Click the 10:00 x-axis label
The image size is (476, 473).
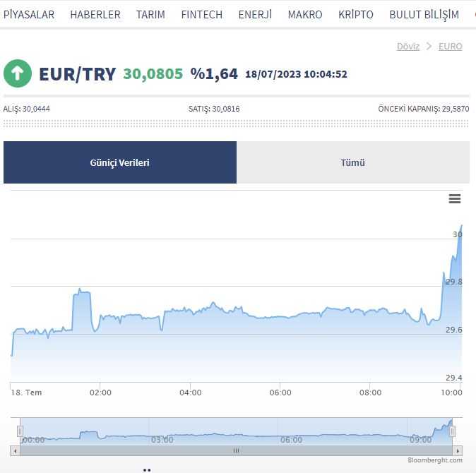coord(451,393)
